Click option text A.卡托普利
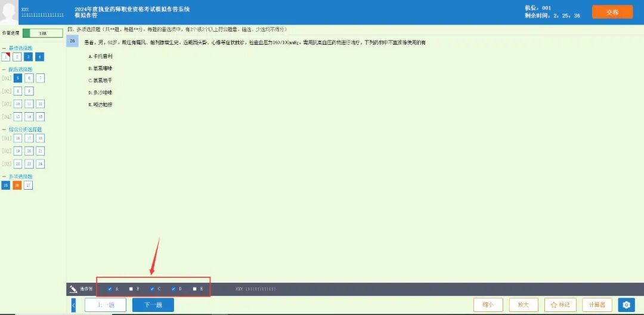The width and height of the screenshot is (644, 315). pyautogui.click(x=101, y=55)
